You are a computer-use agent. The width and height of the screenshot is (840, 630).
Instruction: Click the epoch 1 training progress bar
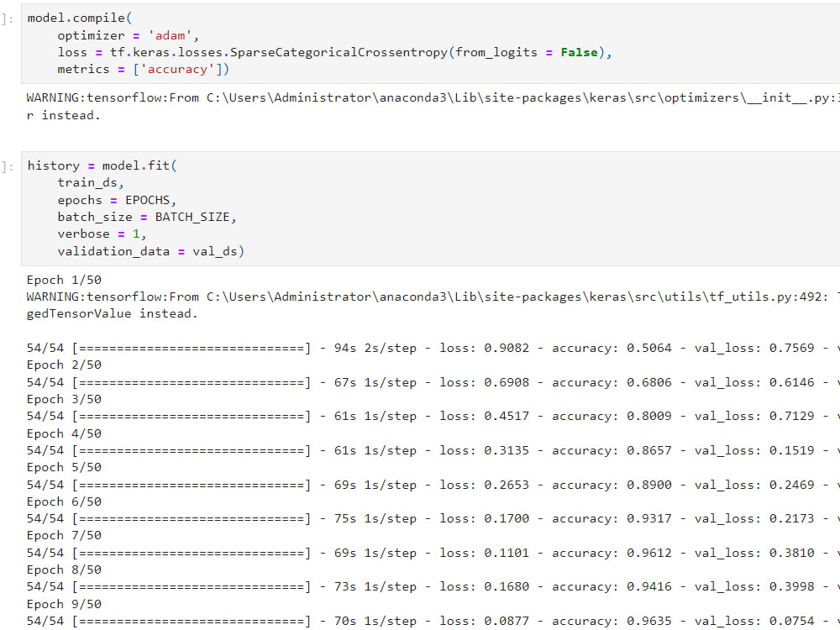click(x=192, y=349)
